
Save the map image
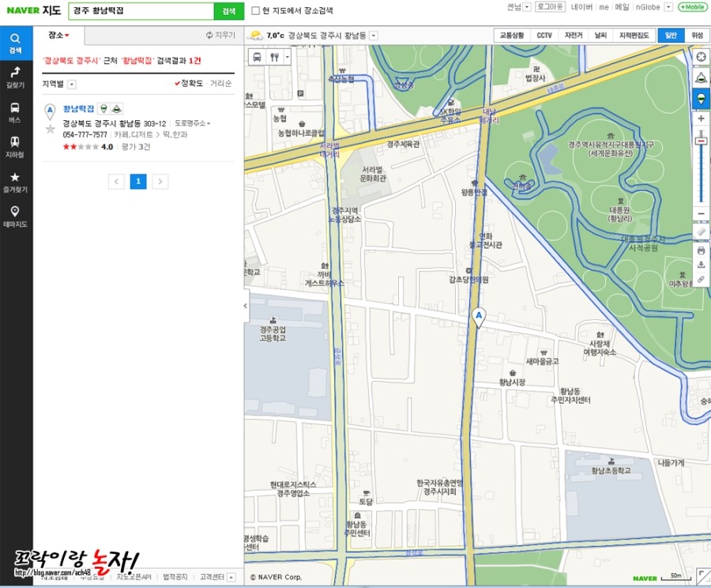pyautogui.click(x=701, y=265)
